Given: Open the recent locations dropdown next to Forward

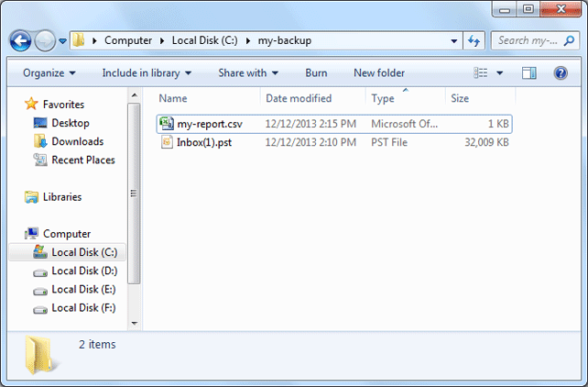Looking at the screenshot, I should click(62, 41).
